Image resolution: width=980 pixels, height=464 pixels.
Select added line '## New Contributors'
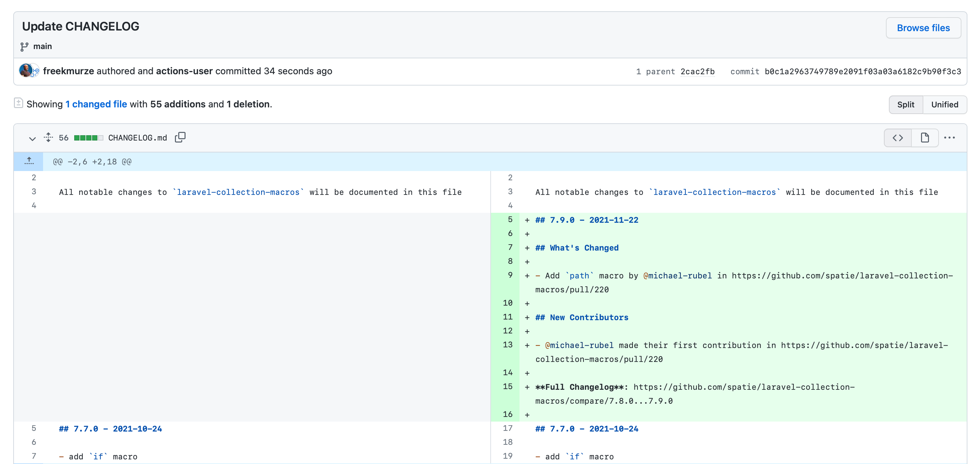click(x=582, y=318)
